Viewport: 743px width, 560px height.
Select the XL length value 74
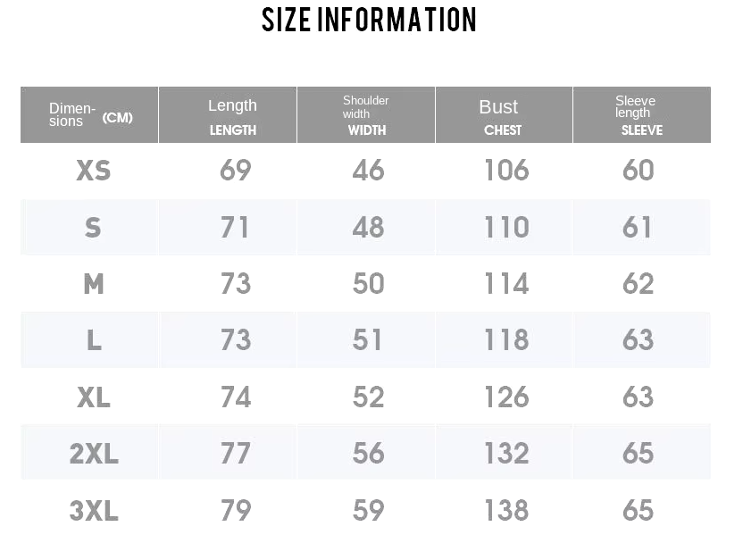(x=236, y=397)
